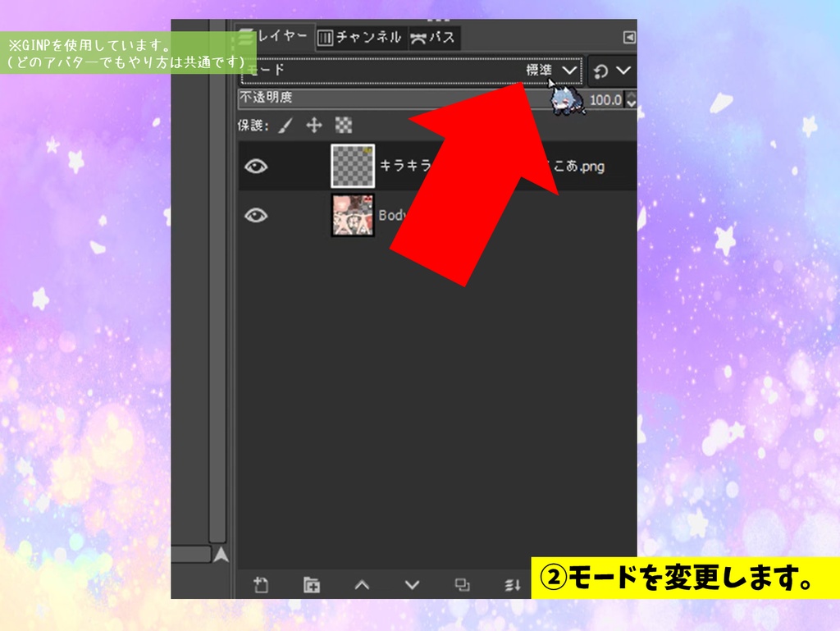Lower the selected layer
The width and height of the screenshot is (840, 631).
tap(412, 584)
